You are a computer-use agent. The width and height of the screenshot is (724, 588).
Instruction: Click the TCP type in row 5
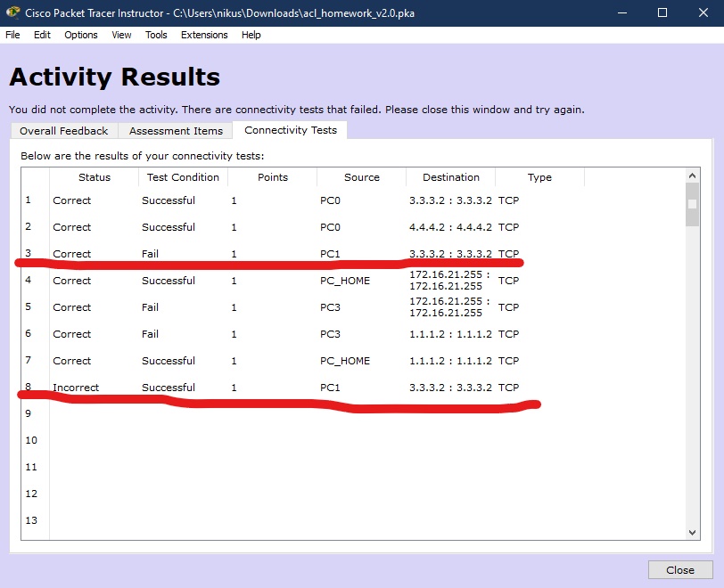[509, 307]
